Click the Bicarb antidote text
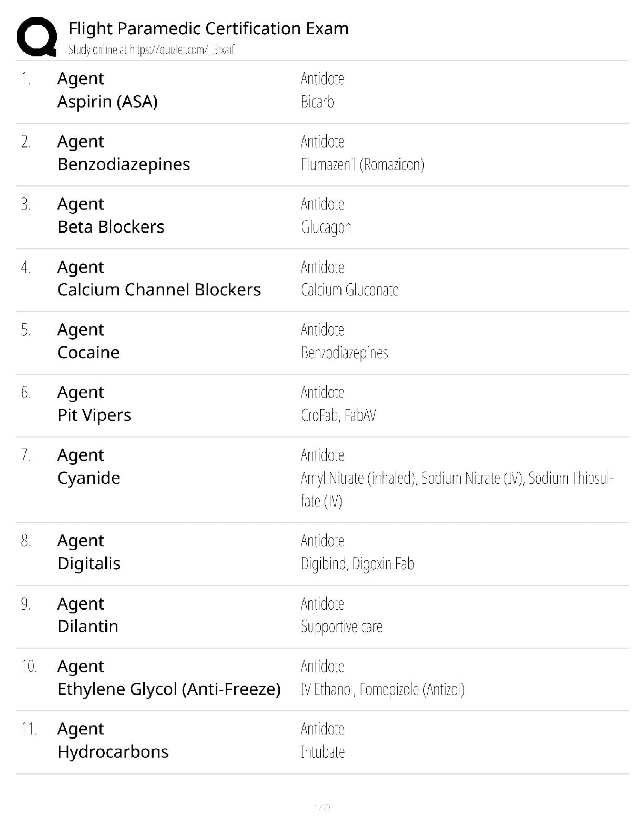The height and width of the screenshot is (834, 644). coord(317,102)
